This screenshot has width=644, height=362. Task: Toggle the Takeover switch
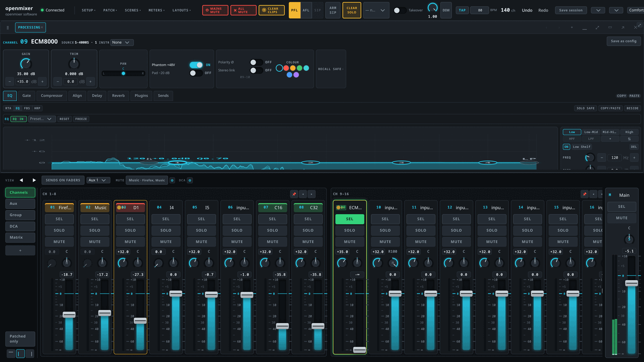[400, 10]
